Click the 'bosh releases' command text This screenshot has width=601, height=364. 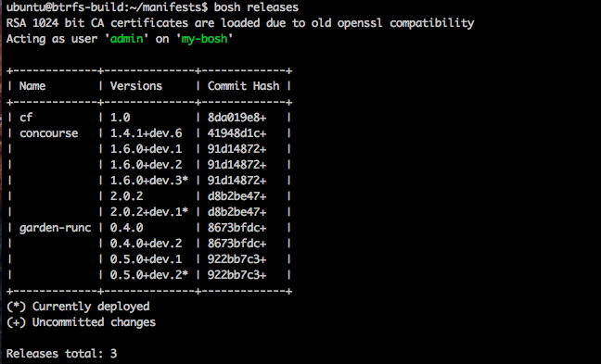coord(256,6)
